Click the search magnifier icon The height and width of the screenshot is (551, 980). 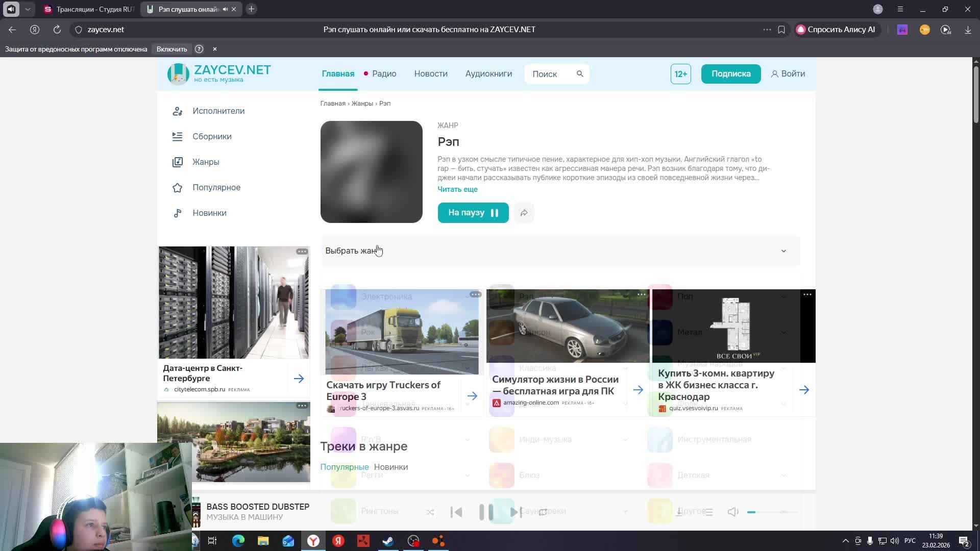coord(580,74)
